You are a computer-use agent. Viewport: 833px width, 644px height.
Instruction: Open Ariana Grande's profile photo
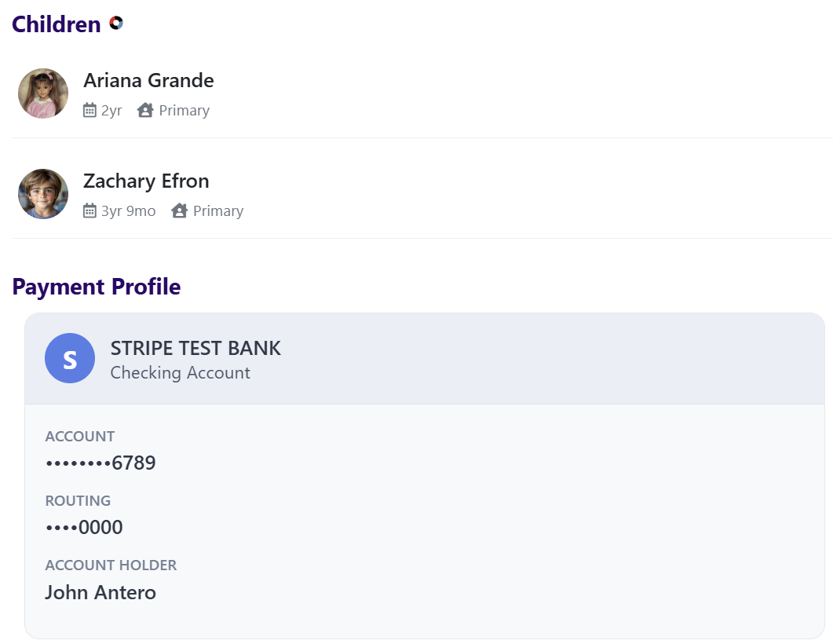(43, 93)
